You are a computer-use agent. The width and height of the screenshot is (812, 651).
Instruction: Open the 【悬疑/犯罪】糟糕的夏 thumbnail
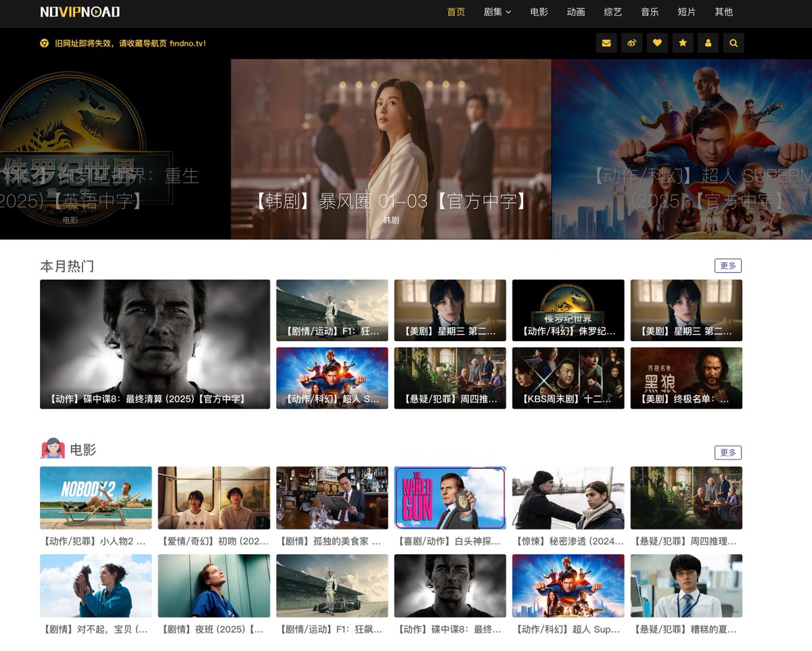[686, 586]
